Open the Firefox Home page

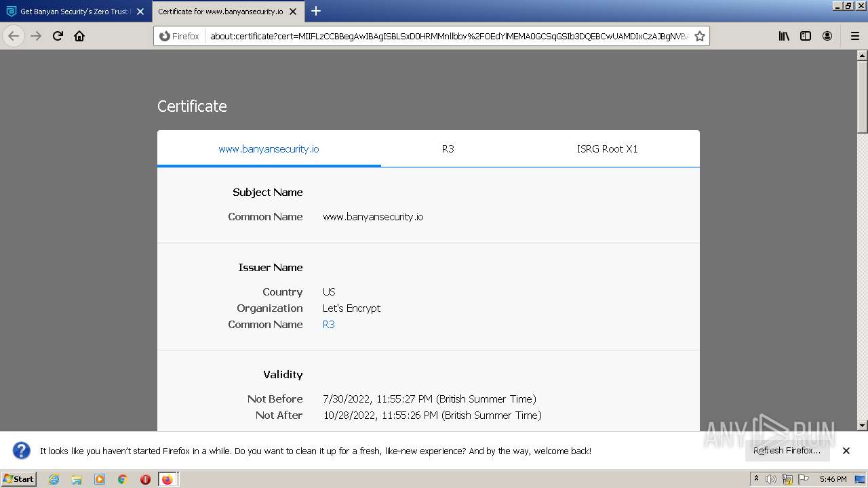(x=79, y=36)
